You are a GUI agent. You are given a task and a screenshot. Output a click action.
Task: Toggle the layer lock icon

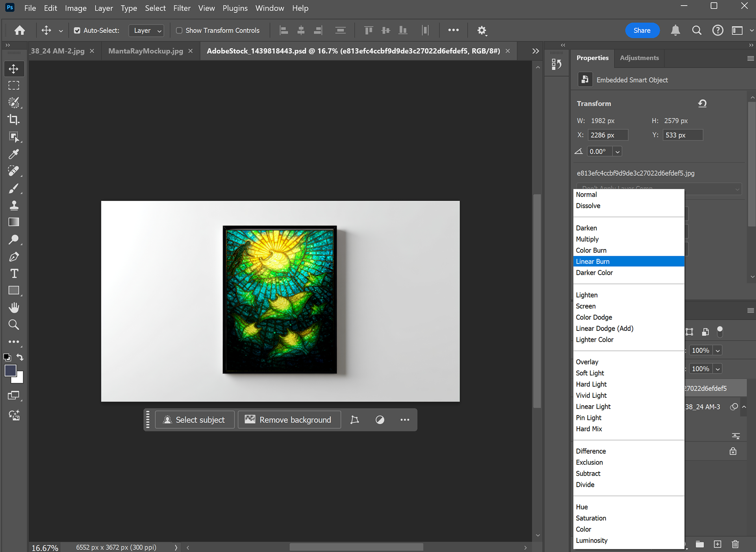tap(733, 451)
